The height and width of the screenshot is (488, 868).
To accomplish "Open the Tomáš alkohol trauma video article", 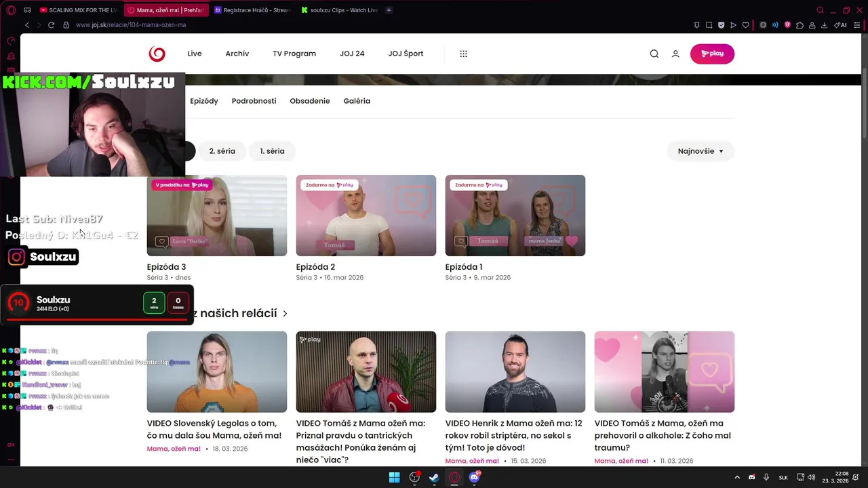I will click(663, 435).
